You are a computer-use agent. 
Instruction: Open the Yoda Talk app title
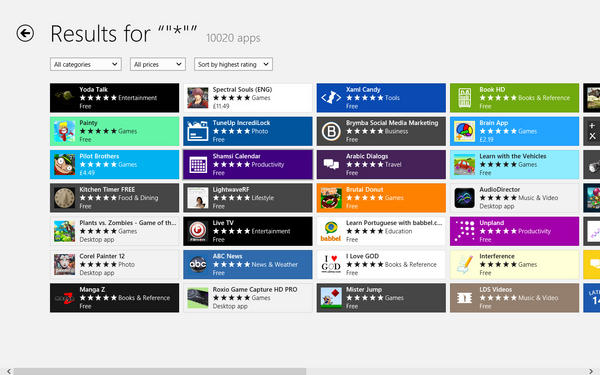tap(93, 90)
